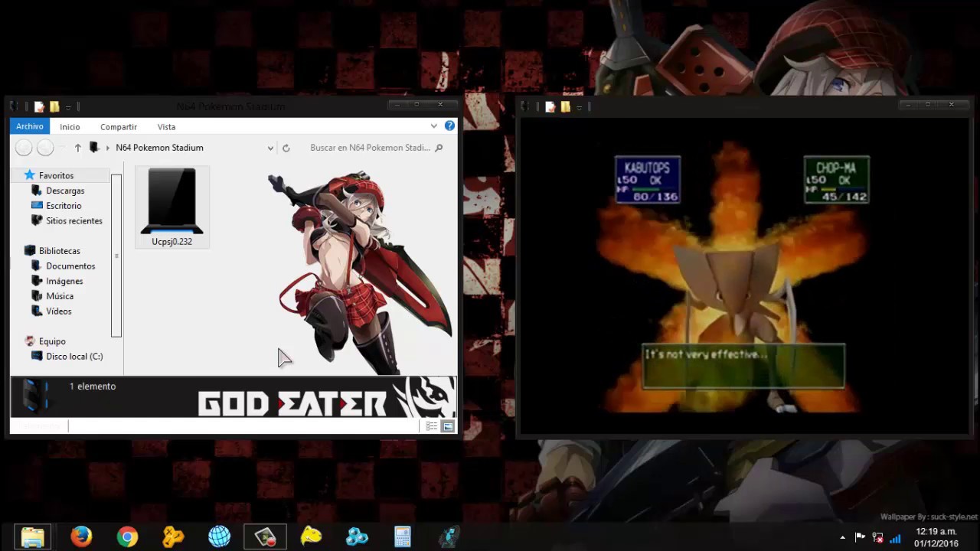Viewport: 980px width, 551px height.
Task: Open the orange gamepad app on taskbar
Action: click(x=173, y=536)
